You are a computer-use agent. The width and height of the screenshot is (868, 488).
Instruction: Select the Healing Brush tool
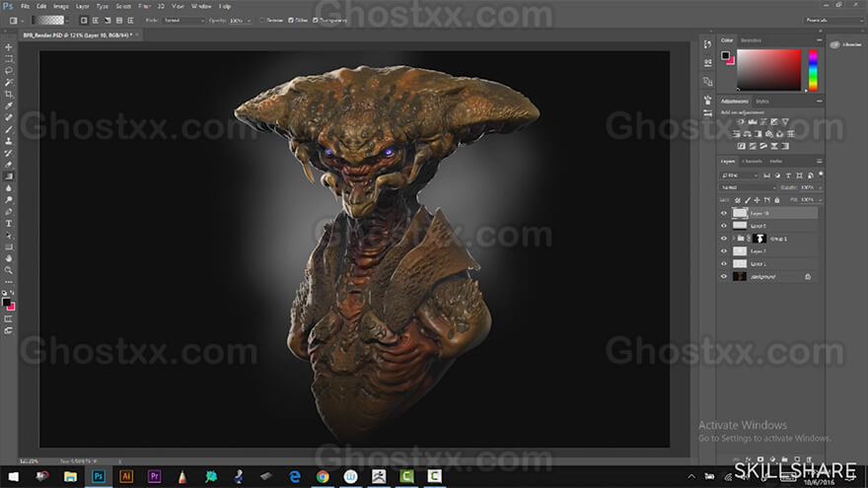point(8,117)
